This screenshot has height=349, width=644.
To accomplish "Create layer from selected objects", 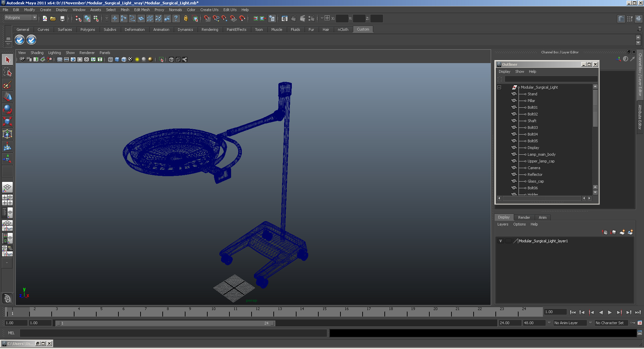I will 630,232.
